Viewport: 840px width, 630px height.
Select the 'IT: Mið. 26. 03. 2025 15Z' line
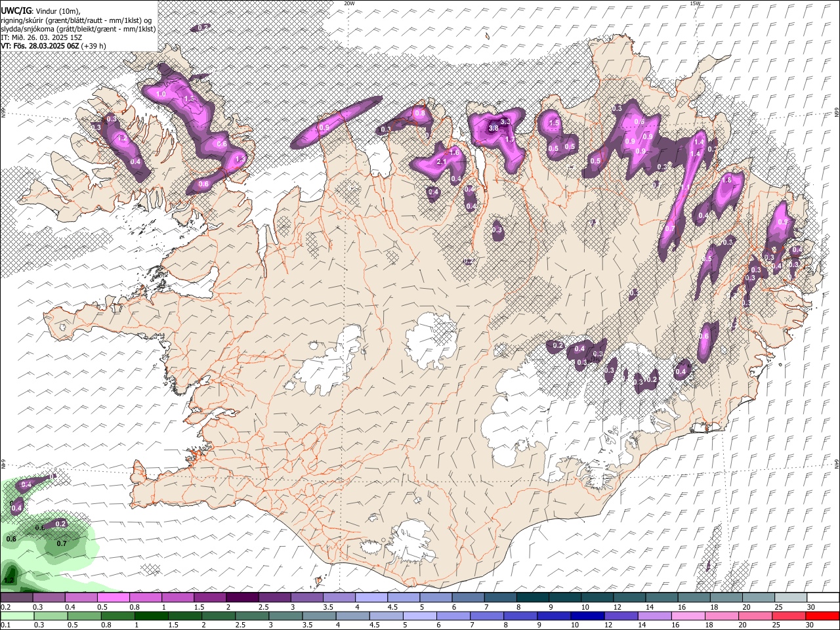pyautogui.click(x=42, y=37)
